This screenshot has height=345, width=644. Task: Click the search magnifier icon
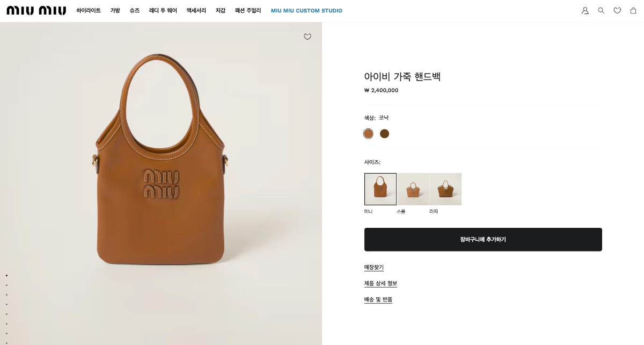[601, 11]
